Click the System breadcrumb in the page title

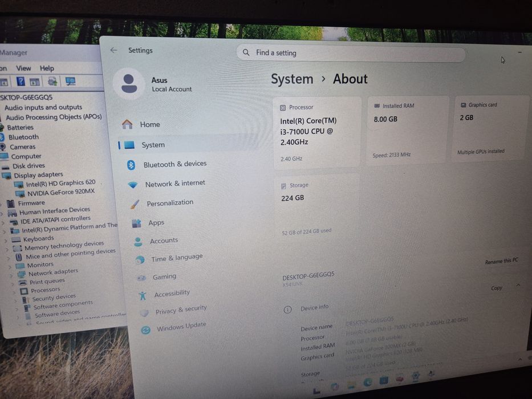point(292,79)
